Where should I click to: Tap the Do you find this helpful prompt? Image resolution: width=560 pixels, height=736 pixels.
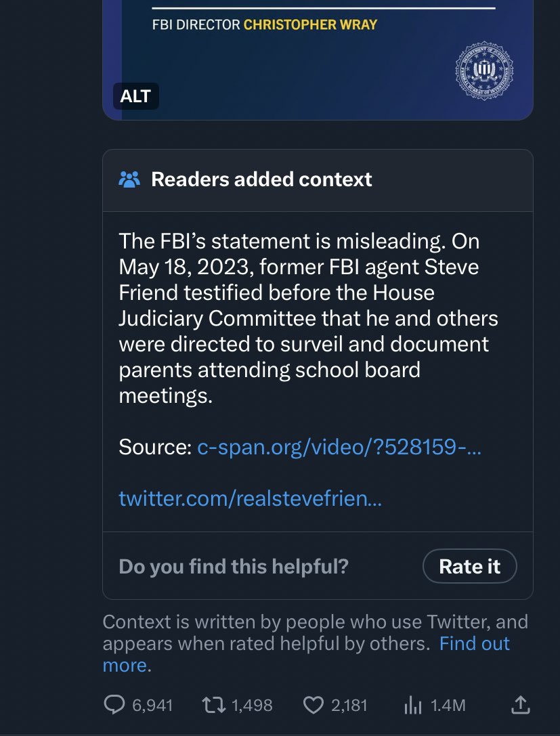click(x=234, y=567)
